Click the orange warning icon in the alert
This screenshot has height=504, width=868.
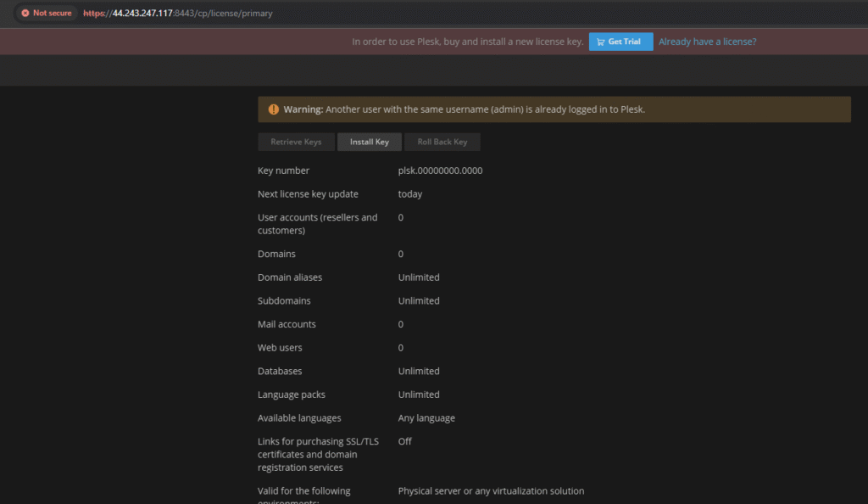(273, 109)
